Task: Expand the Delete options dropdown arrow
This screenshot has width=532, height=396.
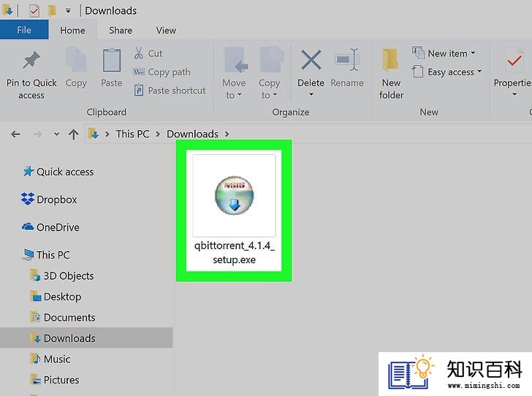Action: [x=311, y=94]
